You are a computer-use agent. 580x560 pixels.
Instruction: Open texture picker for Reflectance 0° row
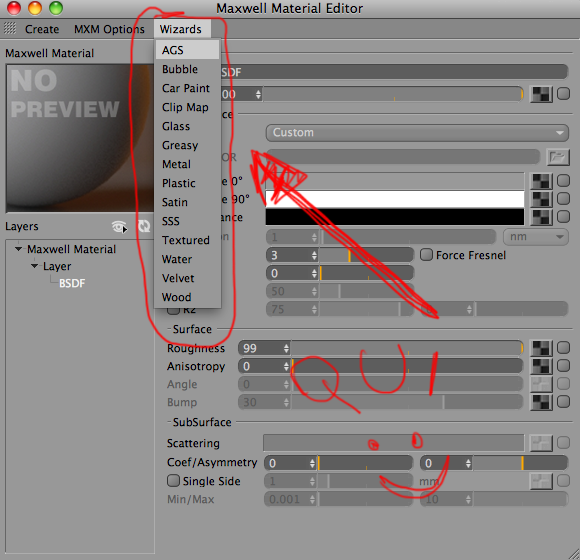coord(541,181)
